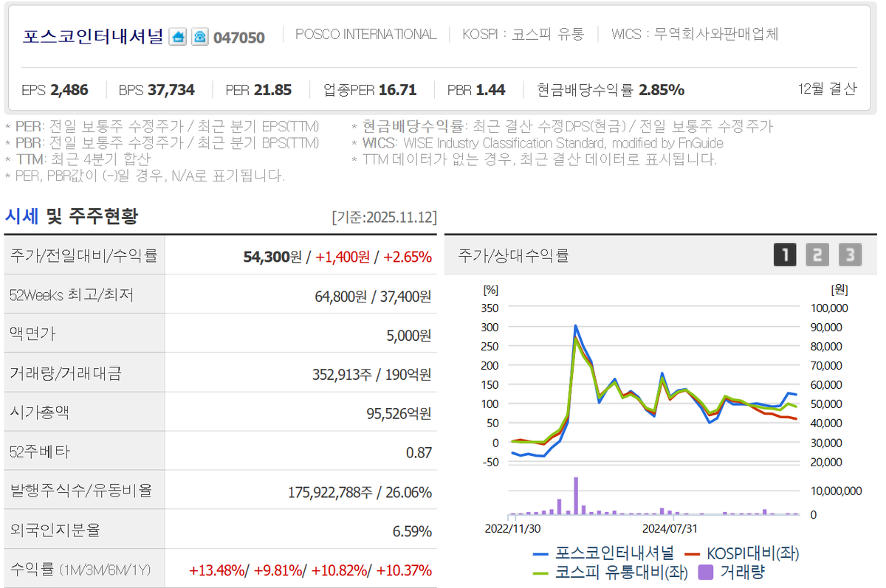The width and height of the screenshot is (886, 588).
Task: Select the 52주베타 0.87 value
Action: (419, 452)
